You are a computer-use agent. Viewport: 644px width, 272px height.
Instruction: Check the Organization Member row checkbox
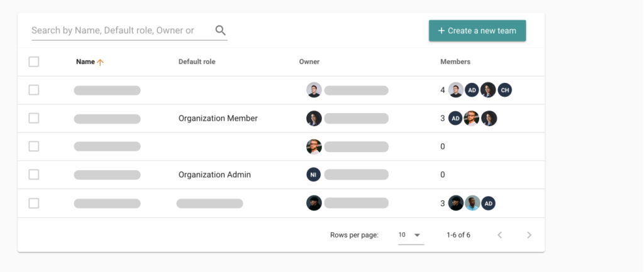coord(34,118)
